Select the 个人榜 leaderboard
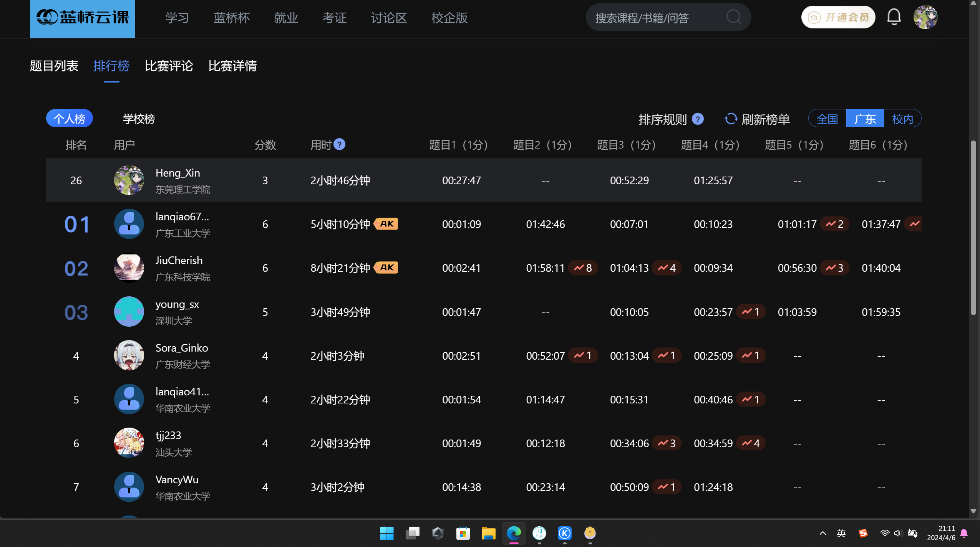The image size is (980, 547). pos(70,119)
